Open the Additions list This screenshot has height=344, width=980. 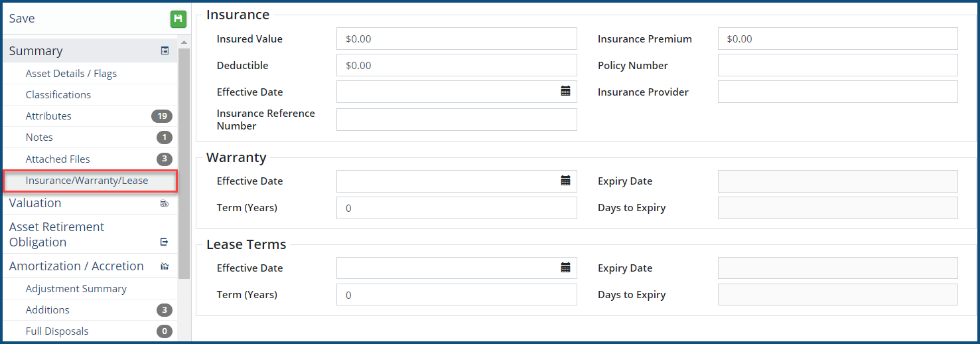47,310
